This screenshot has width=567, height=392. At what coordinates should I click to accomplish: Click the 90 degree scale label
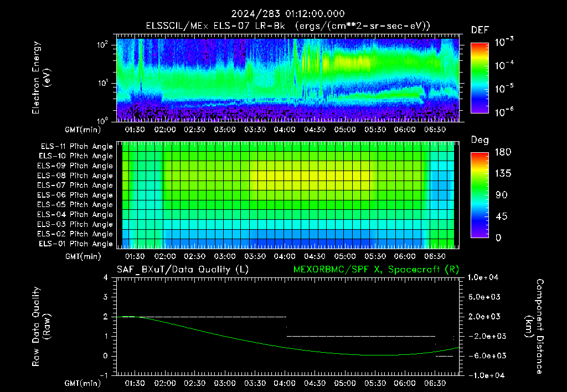[x=502, y=195]
